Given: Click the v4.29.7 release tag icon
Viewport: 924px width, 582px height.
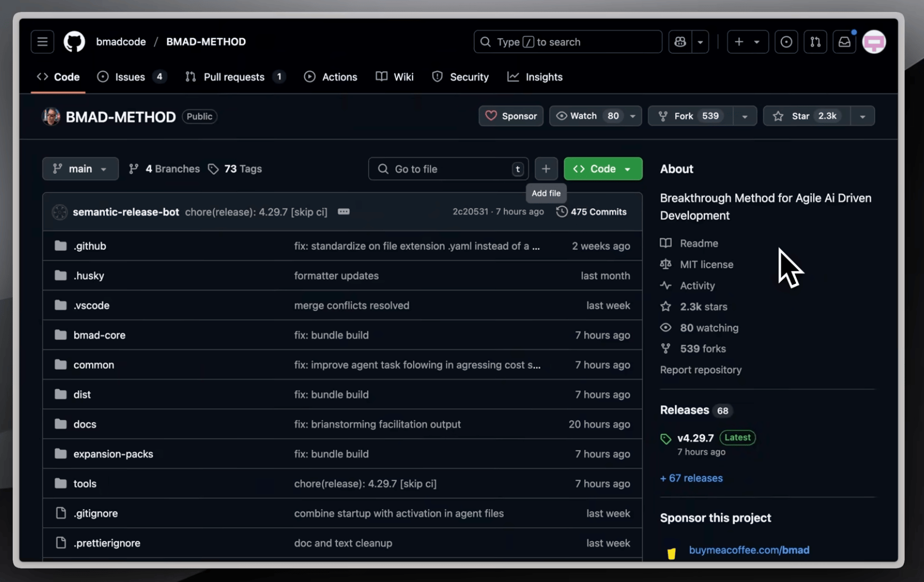Looking at the screenshot, I should [666, 439].
